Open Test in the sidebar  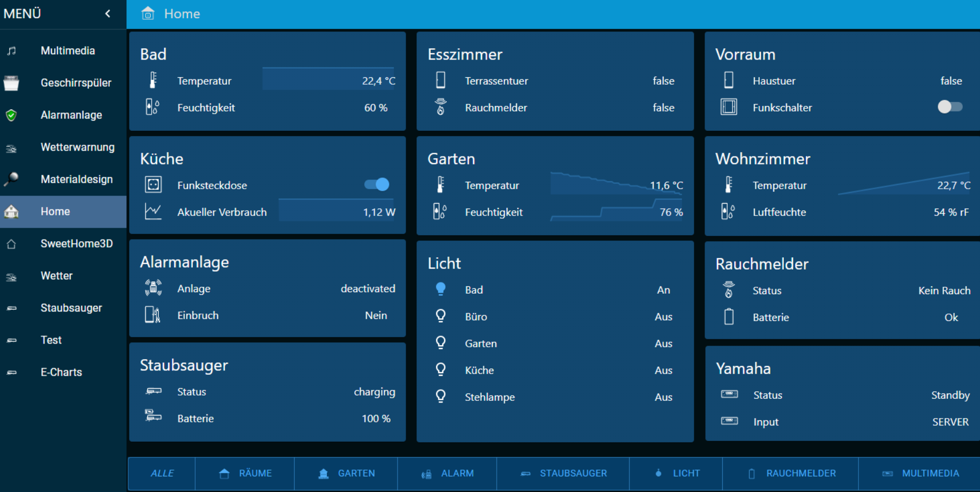click(x=63, y=340)
